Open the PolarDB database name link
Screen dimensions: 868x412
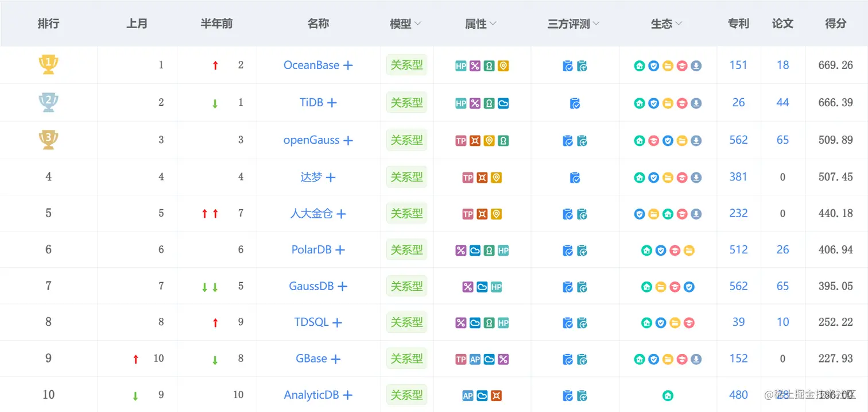point(311,250)
